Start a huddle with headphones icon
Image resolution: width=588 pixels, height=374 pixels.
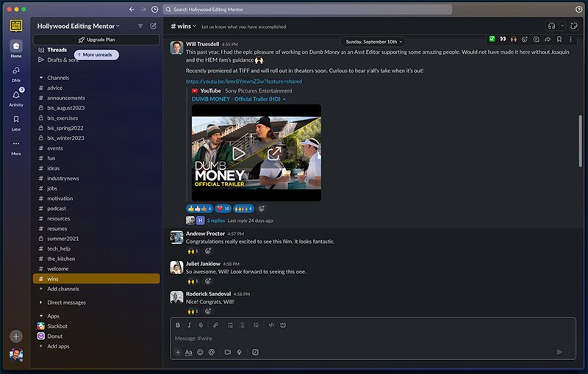(552, 26)
